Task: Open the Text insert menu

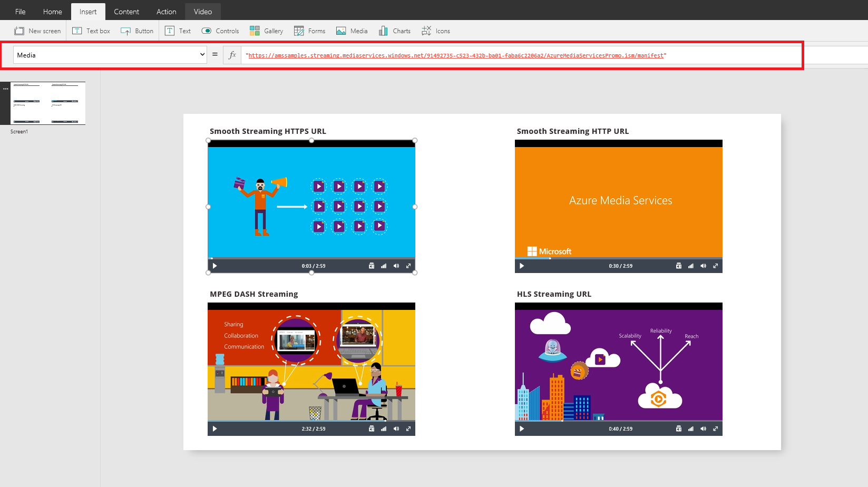Action: tap(178, 31)
